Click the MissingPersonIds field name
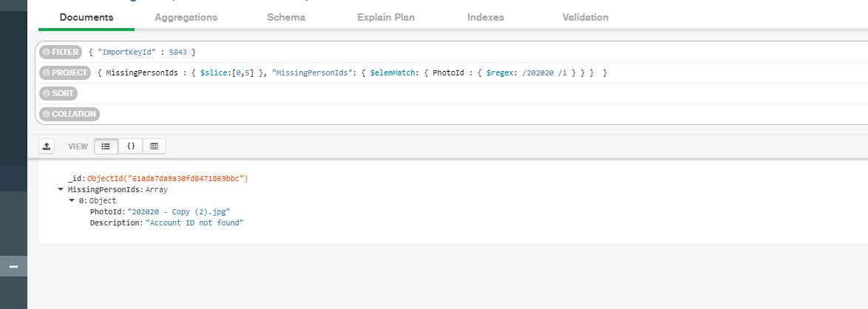Screen dimensions: 868x309 [x=105, y=189]
